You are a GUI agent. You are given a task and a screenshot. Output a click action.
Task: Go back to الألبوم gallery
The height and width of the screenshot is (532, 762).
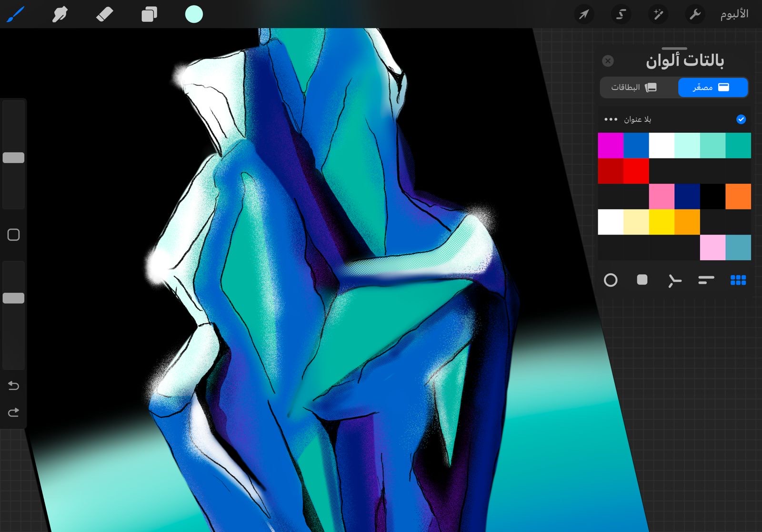[734, 14]
